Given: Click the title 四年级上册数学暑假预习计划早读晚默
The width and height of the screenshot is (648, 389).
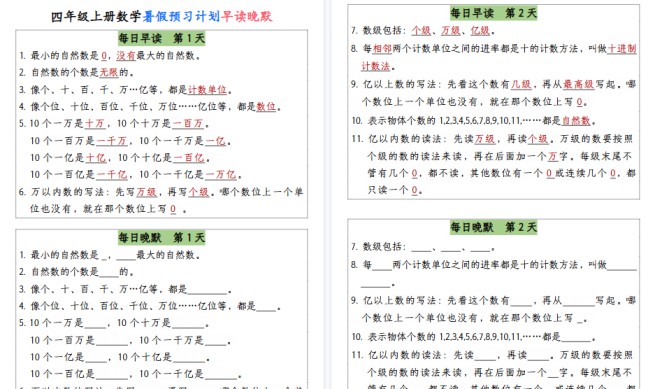Looking at the screenshot, I should 162,16.
